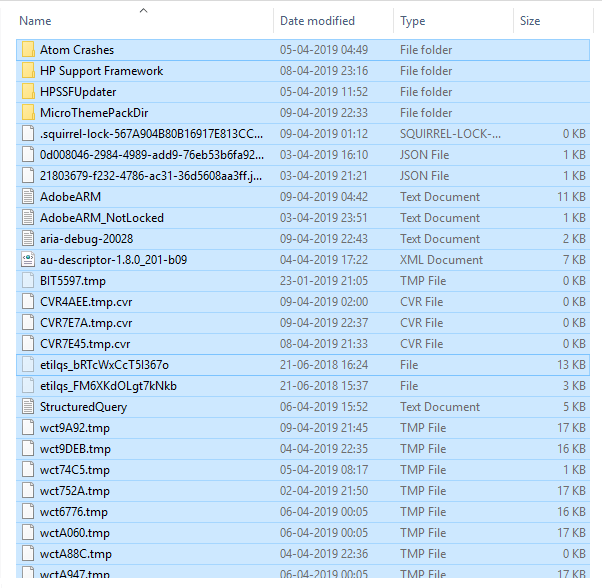Viewport: 602px width, 588px height.
Task: Click the wct6776.tmp file icon
Action: 28,512
